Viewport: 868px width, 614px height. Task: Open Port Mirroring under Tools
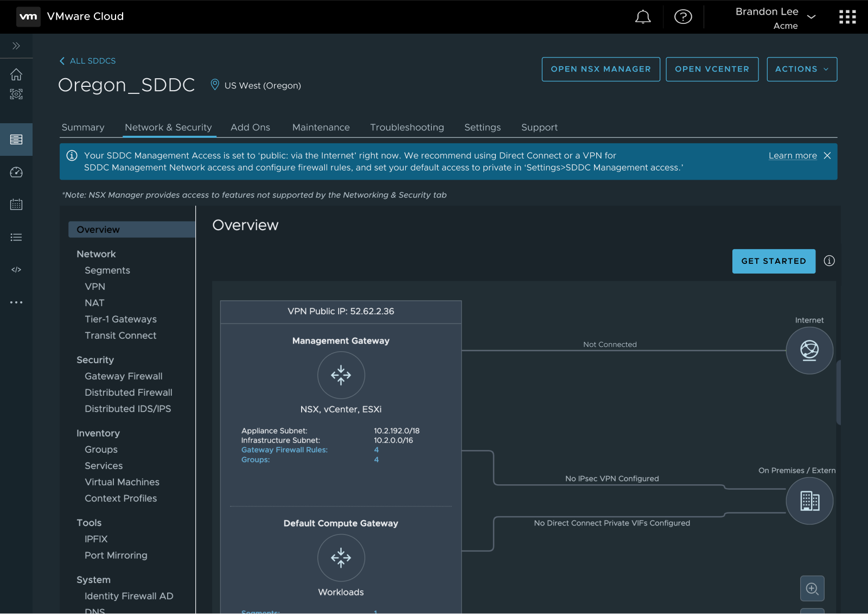(116, 555)
